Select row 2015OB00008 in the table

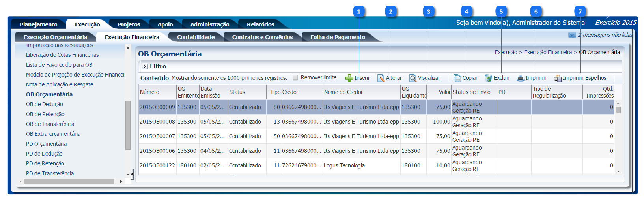(157, 122)
